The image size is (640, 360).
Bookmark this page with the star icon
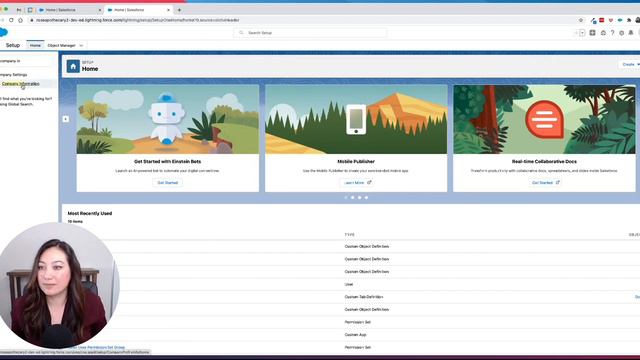point(581,20)
